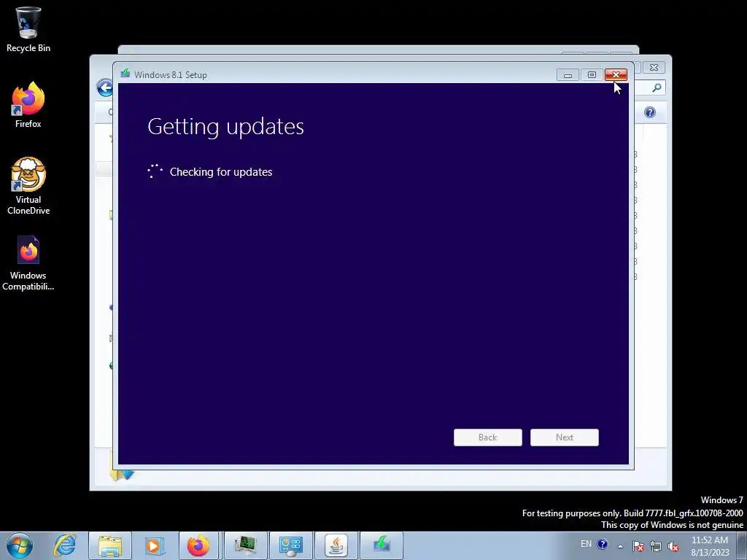Switch to Windows Setup taskbar item
747x560 pixels.
click(382, 545)
